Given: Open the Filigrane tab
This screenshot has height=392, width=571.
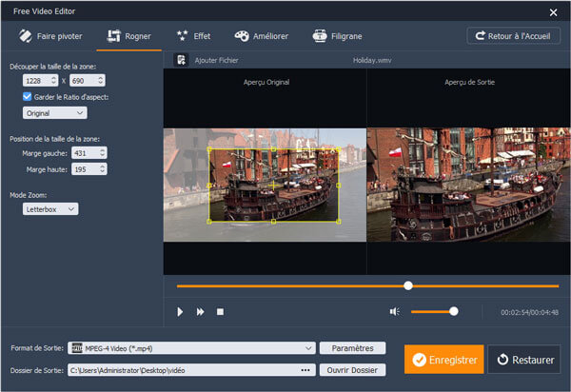Looking at the screenshot, I should (341, 36).
